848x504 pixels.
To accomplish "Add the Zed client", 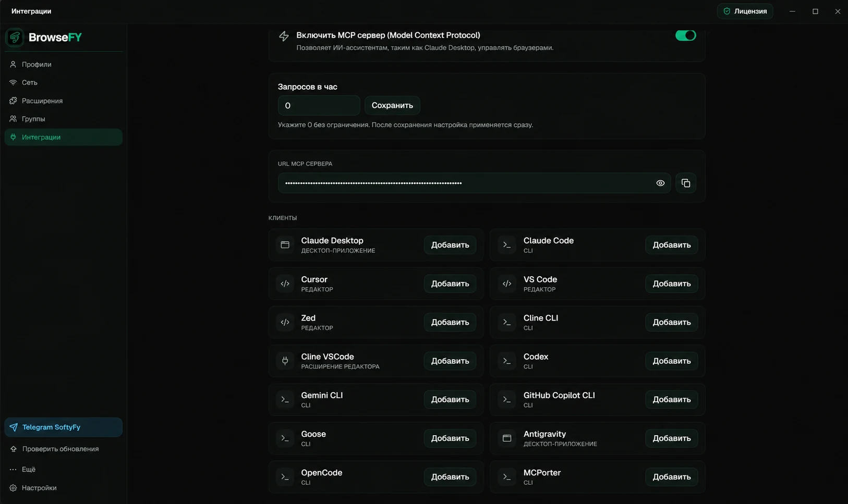I will coord(450,322).
